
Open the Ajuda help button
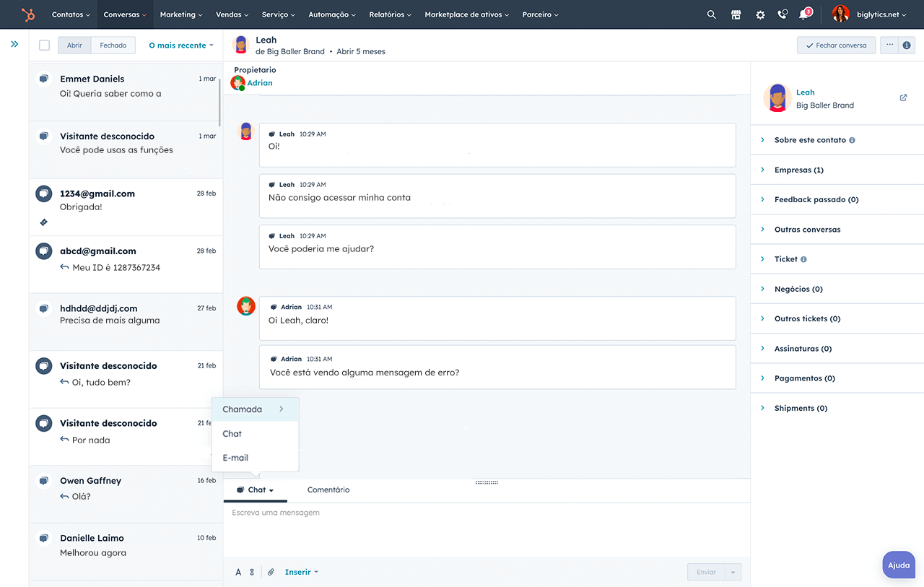pyautogui.click(x=899, y=565)
